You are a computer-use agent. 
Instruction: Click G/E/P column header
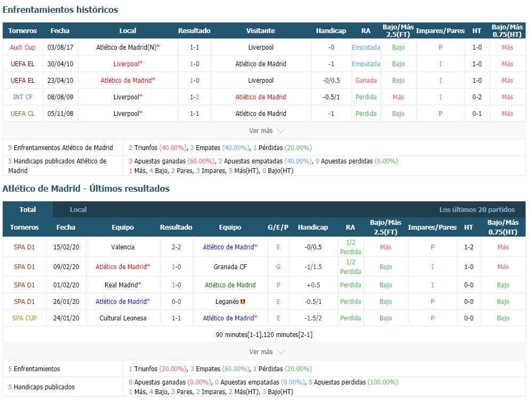click(x=278, y=227)
